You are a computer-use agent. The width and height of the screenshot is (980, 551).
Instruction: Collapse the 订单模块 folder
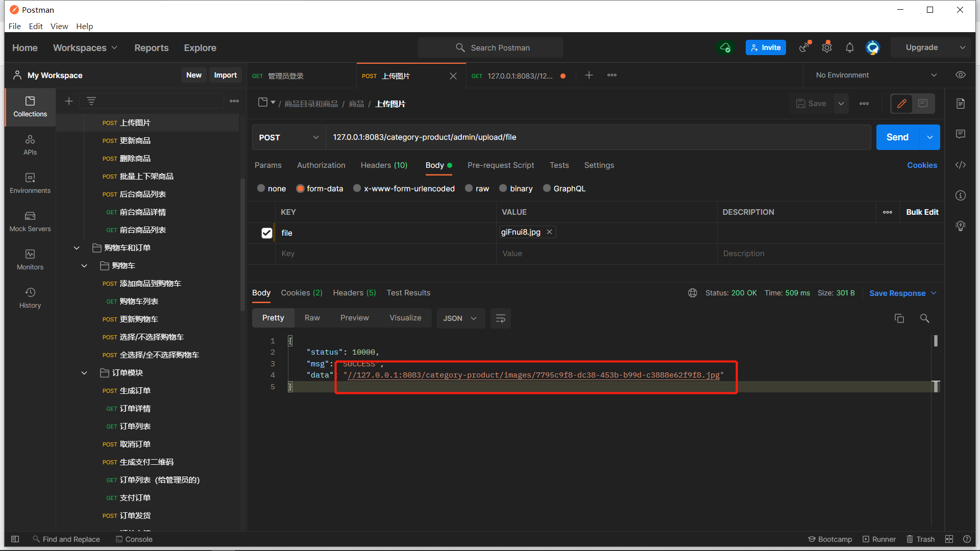coord(84,373)
